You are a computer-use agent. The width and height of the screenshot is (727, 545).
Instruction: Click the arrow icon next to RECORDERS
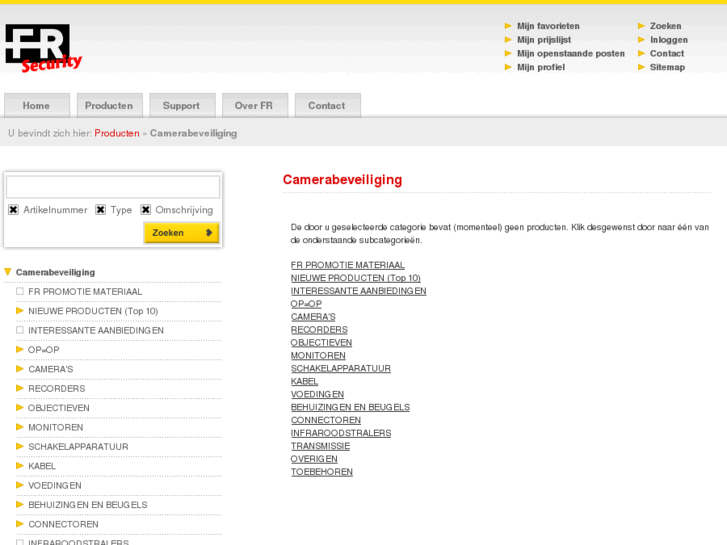click(19, 388)
